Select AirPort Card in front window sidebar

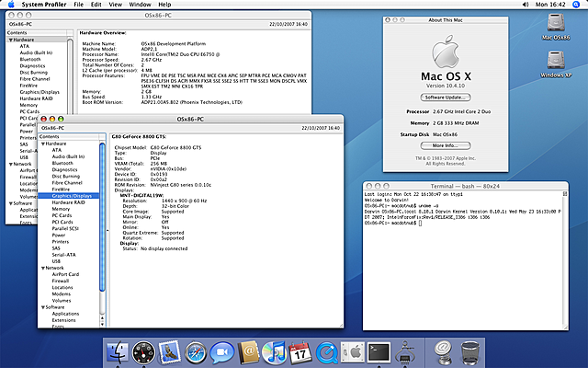(65, 274)
